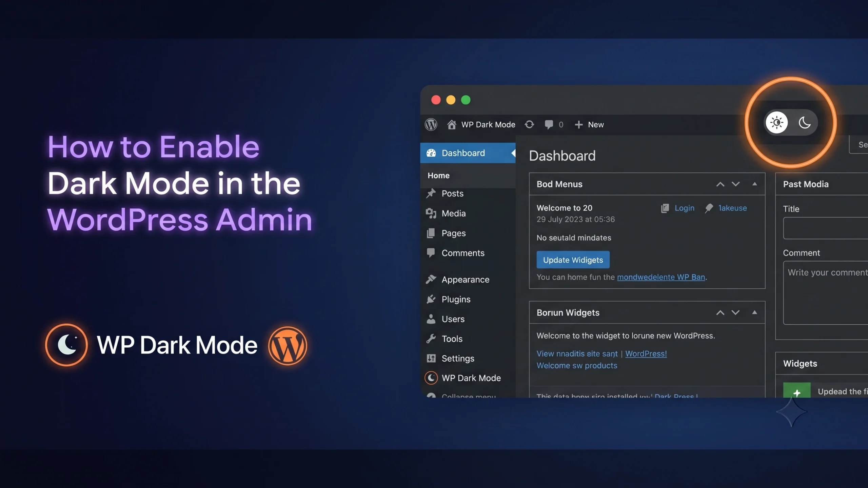Switch to light mode sun icon
Viewport: 868px width, 488px height.
pyautogui.click(x=776, y=122)
